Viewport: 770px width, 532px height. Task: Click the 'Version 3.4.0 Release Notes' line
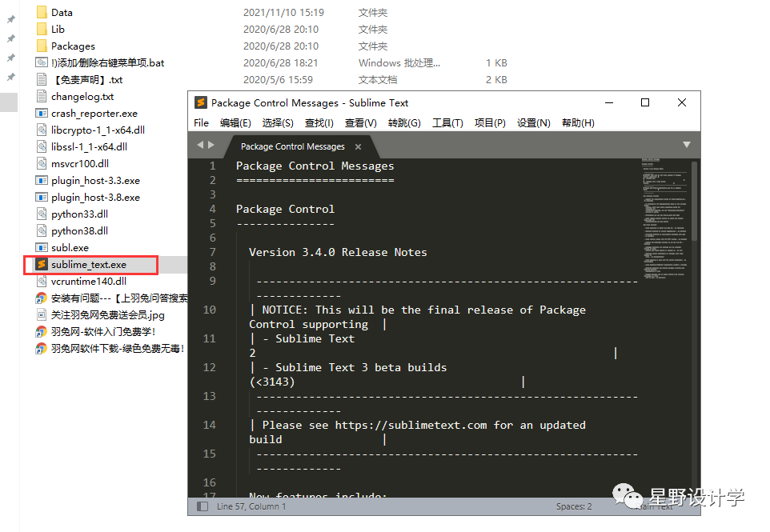(338, 252)
